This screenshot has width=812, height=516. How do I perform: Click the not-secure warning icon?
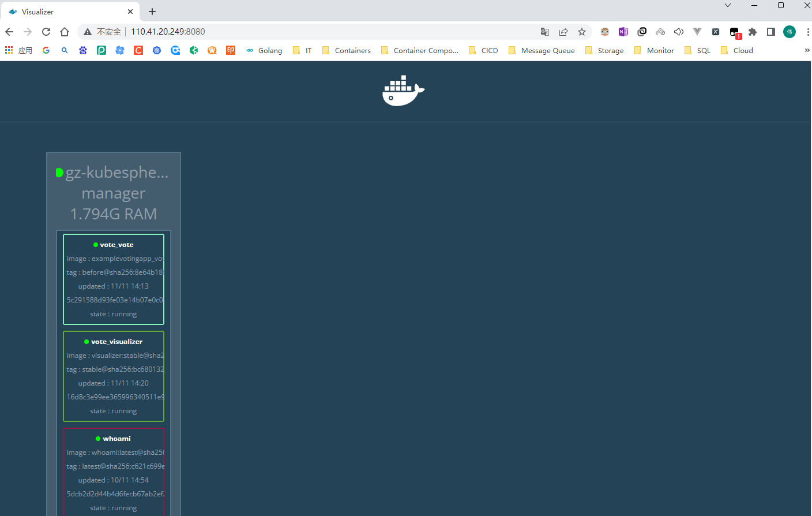[x=88, y=32]
